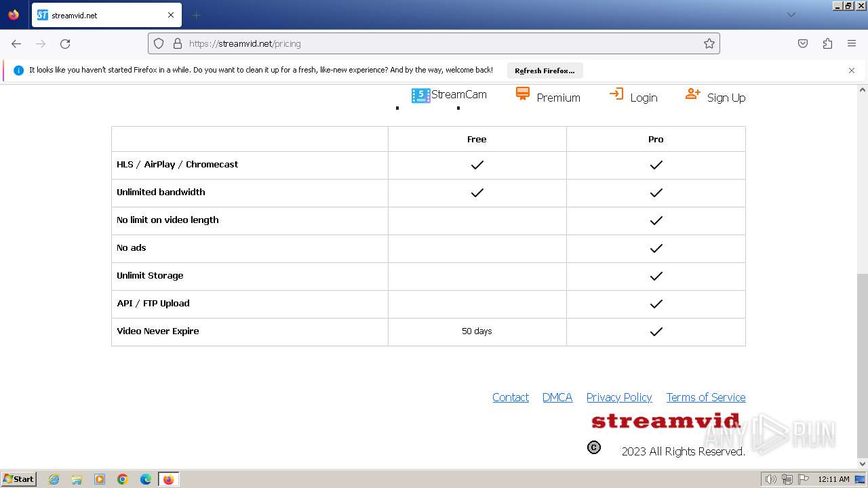868x488 pixels.
Task: Click the Firefox logo at titlebar start
Action: (x=14, y=14)
